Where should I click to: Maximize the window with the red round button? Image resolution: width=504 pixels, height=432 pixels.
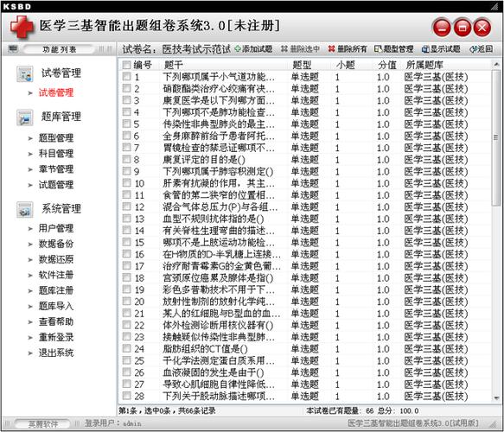click(463, 28)
